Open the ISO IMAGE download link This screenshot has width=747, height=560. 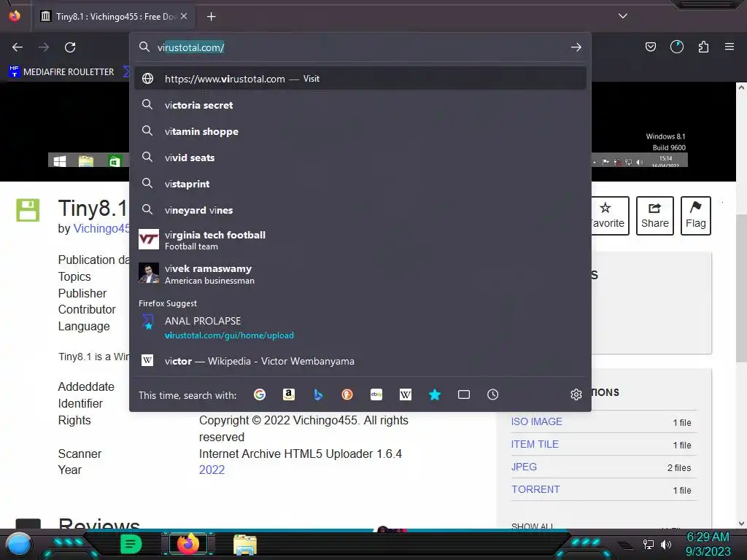click(x=536, y=421)
